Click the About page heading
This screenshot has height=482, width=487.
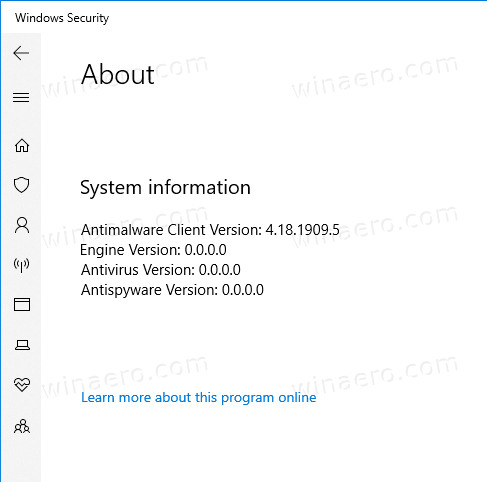118,74
